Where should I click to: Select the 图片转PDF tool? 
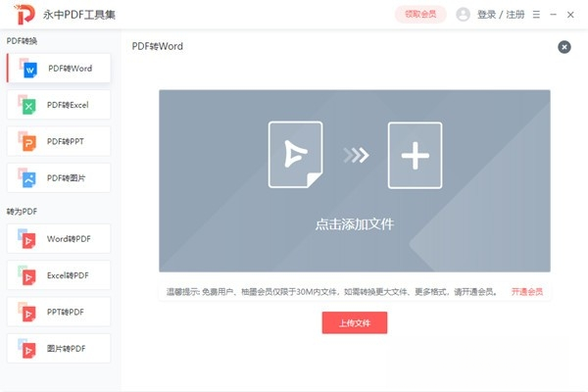59,349
